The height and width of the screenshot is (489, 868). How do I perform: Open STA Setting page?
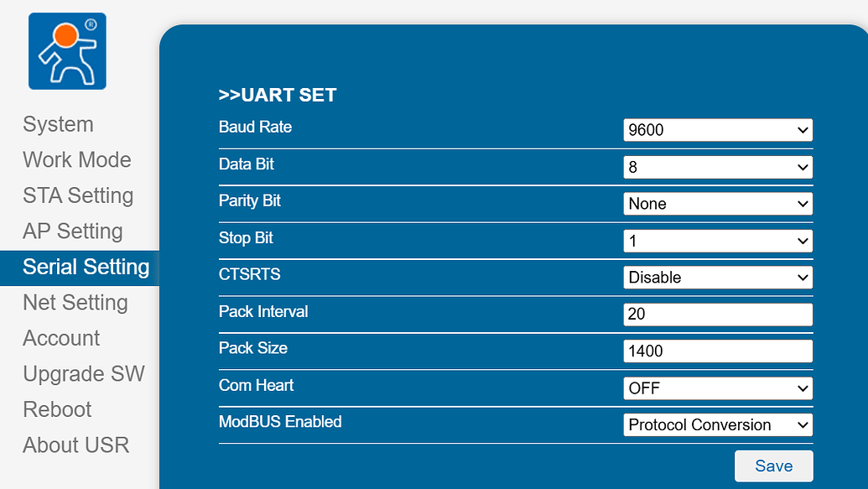78,195
